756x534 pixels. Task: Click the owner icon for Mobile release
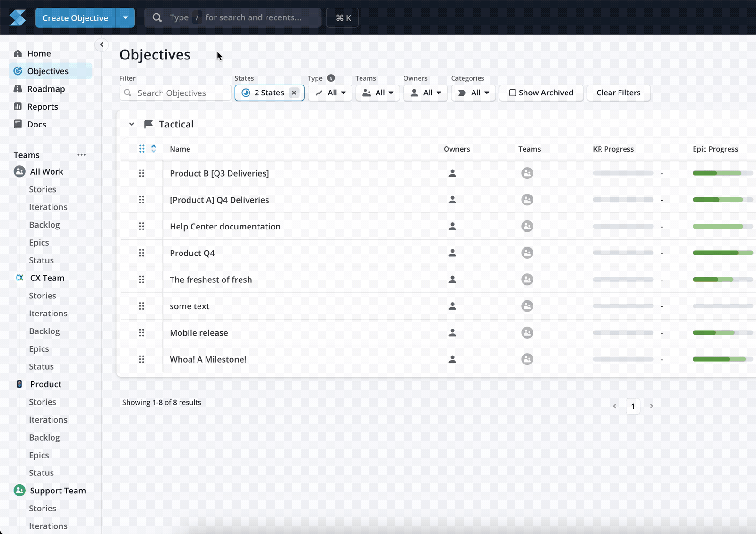(x=452, y=333)
